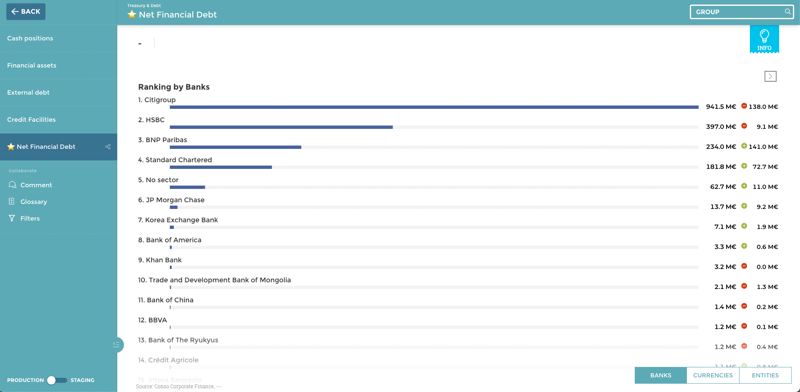Click the share icon beside Net Financial Debt
Image resolution: width=800 pixels, height=392 pixels.
coord(108,147)
